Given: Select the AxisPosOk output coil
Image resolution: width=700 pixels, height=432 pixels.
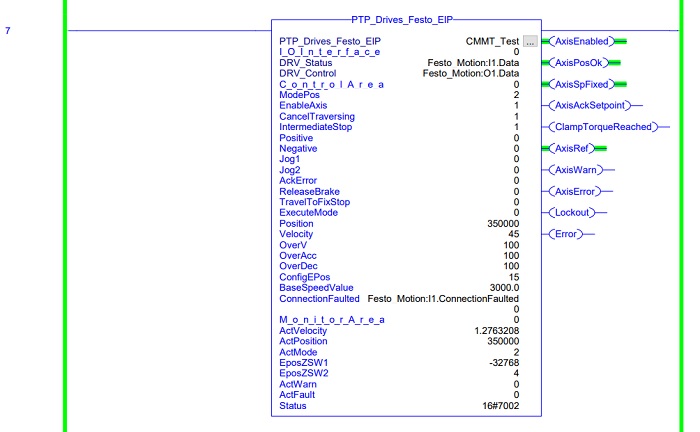Looking at the screenshot, I should point(579,63).
